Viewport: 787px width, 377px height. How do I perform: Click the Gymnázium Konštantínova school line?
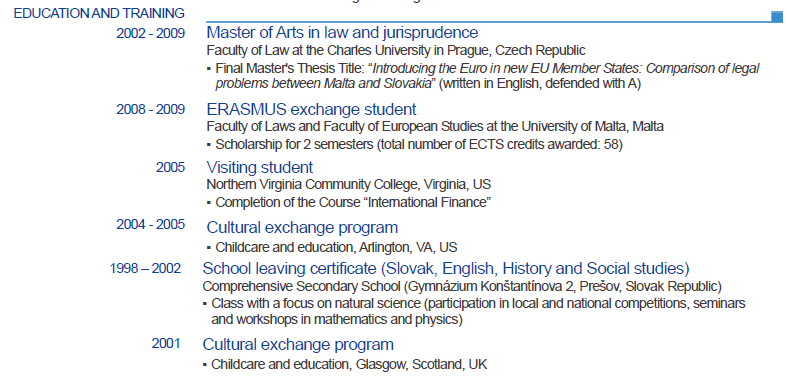point(462,287)
